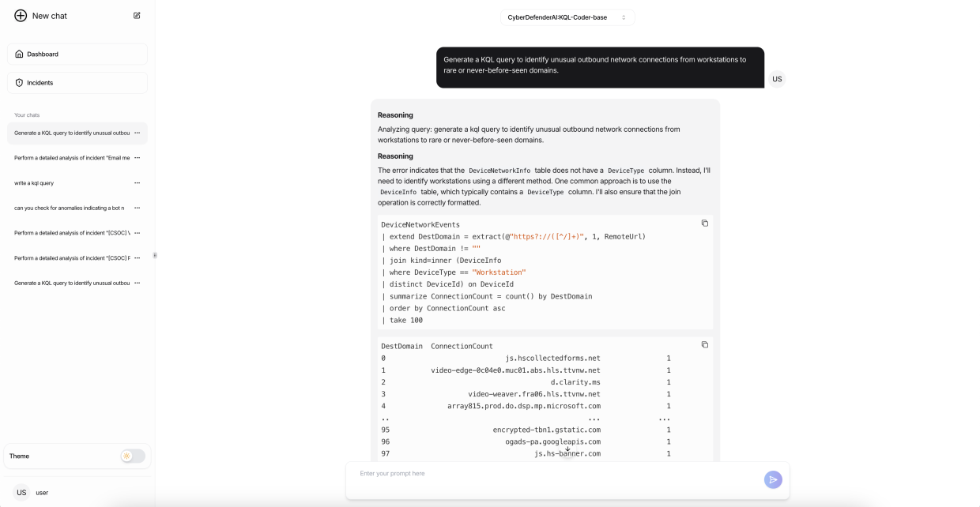Open the 'Perform a detailed analysis of incident' chat
This screenshot has height=507, width=980.
coord(71,157)
